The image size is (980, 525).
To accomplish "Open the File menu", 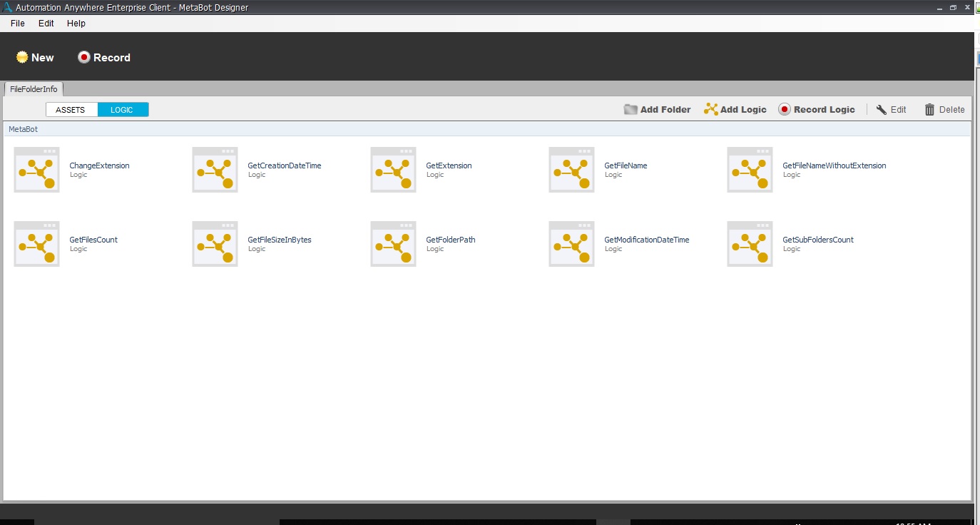I will (x=18, y=24).
